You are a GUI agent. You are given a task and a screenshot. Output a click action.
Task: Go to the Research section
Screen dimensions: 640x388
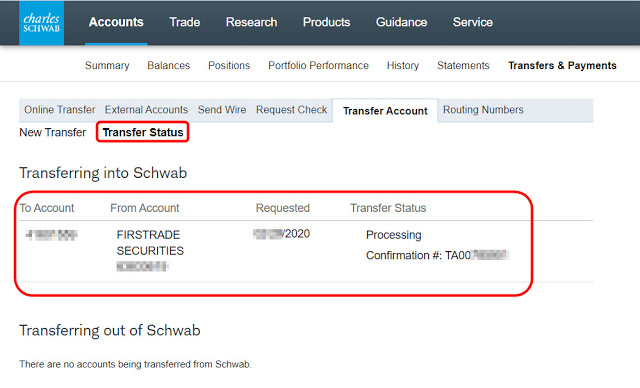pos(251,22)
